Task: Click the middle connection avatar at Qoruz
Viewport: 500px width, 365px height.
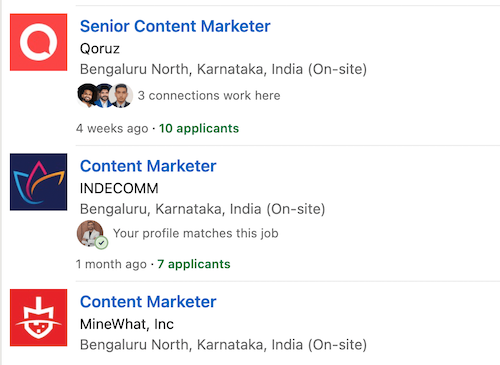Action: pos(104,95)
